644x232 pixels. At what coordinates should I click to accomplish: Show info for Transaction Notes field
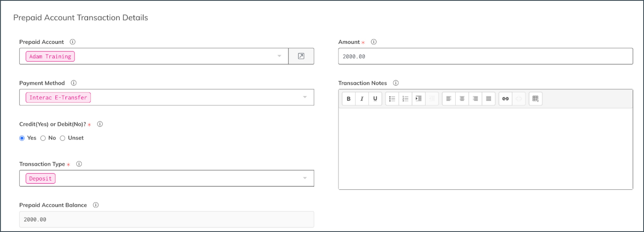396,83
